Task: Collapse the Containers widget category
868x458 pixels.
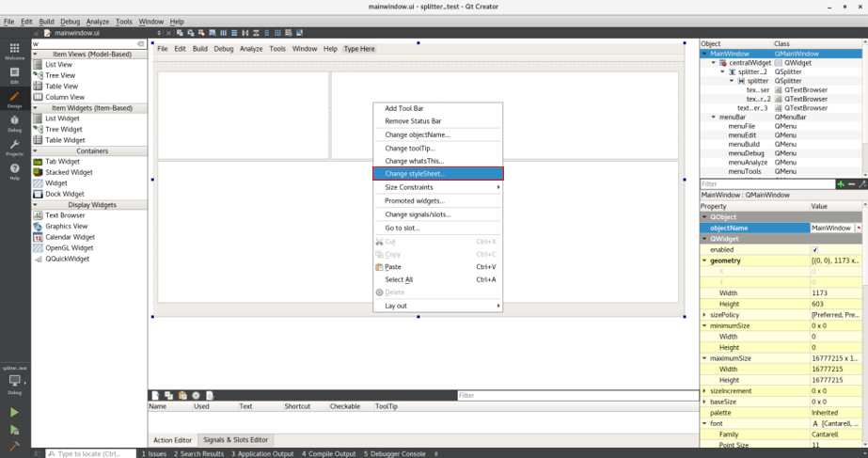Action: [35, 150]
